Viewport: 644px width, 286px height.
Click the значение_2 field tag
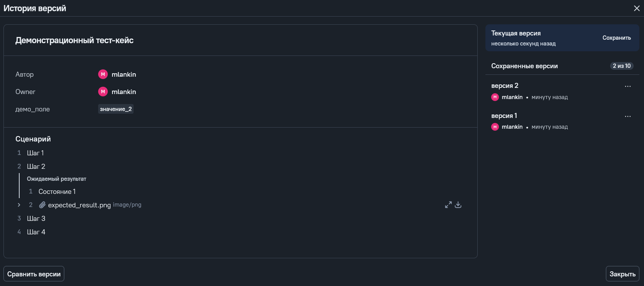(x=116, y=109)
